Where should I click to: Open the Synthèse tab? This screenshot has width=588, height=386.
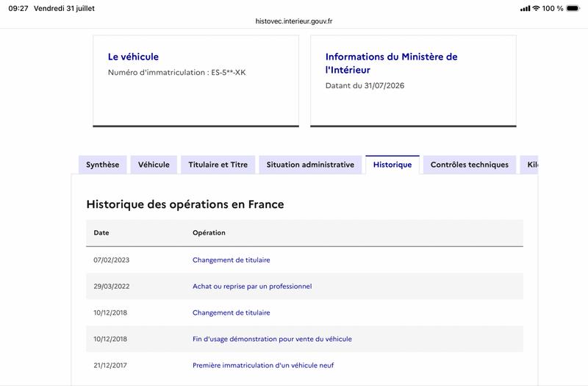tap(103, 165)
